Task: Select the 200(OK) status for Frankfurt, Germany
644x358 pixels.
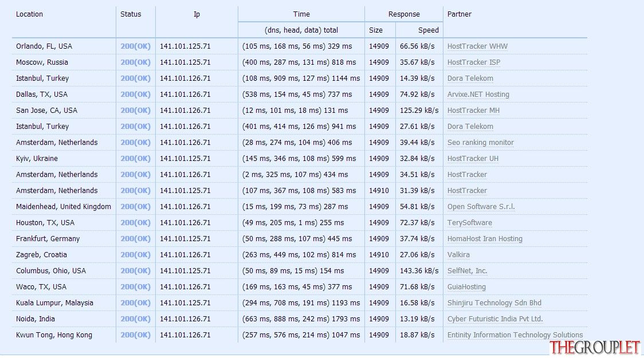Action: coord(136,238)
